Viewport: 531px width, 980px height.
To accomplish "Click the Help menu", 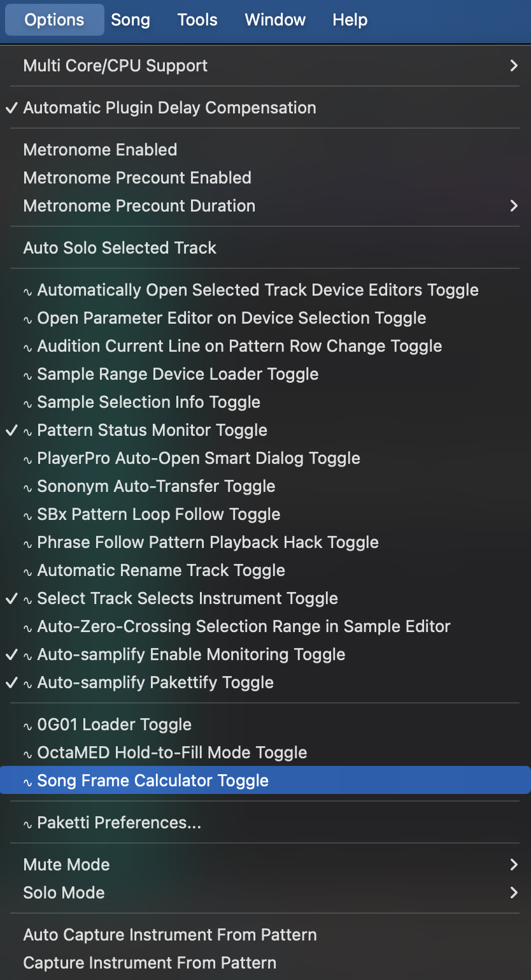I will point(350,20).
